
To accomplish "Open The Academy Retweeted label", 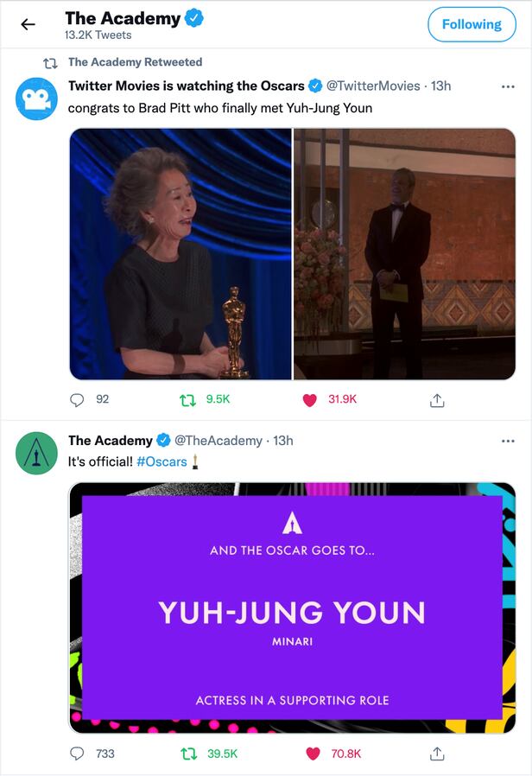I will (x=135, y=62).
